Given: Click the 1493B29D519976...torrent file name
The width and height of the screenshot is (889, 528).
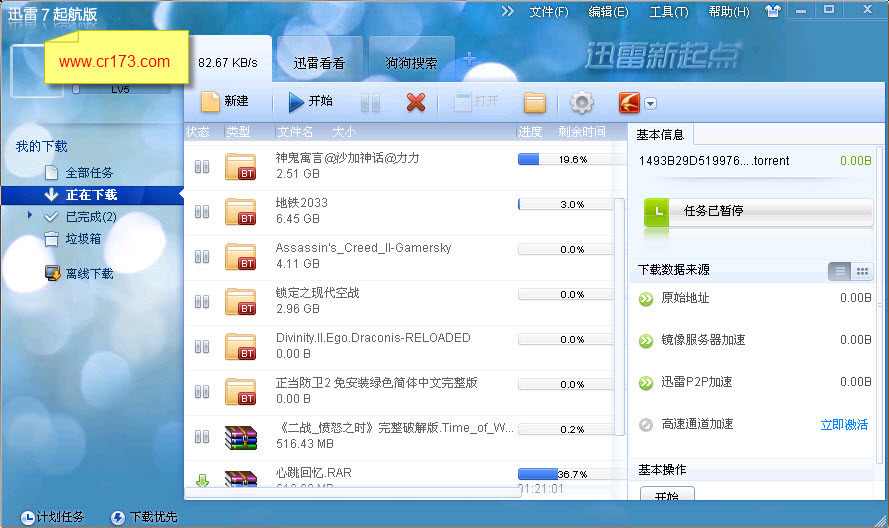Looking at the screenshot, I should (714, 161).
